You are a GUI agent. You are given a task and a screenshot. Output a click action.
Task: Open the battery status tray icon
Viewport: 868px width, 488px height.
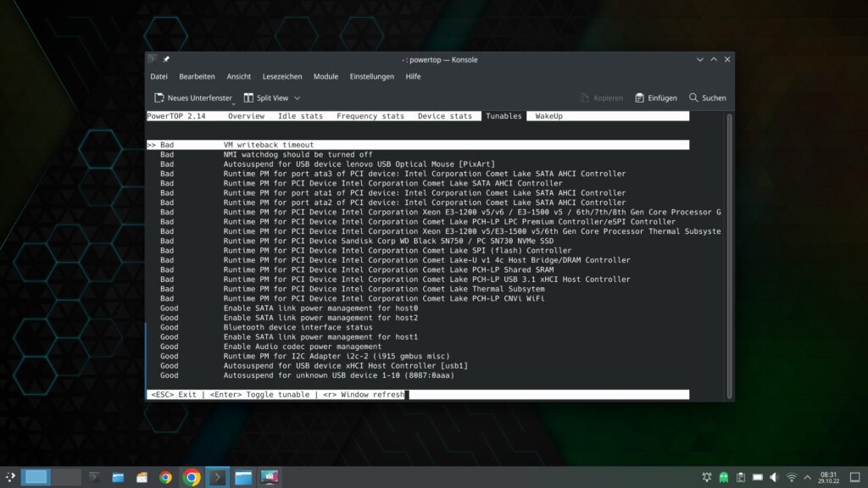[757, 477]
